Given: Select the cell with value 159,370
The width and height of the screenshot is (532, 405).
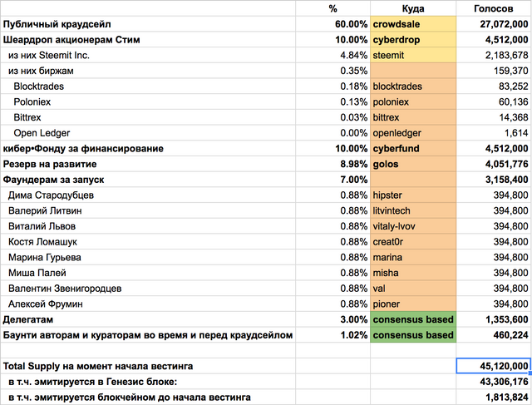Looking at the screenshot, I should 494,71.
